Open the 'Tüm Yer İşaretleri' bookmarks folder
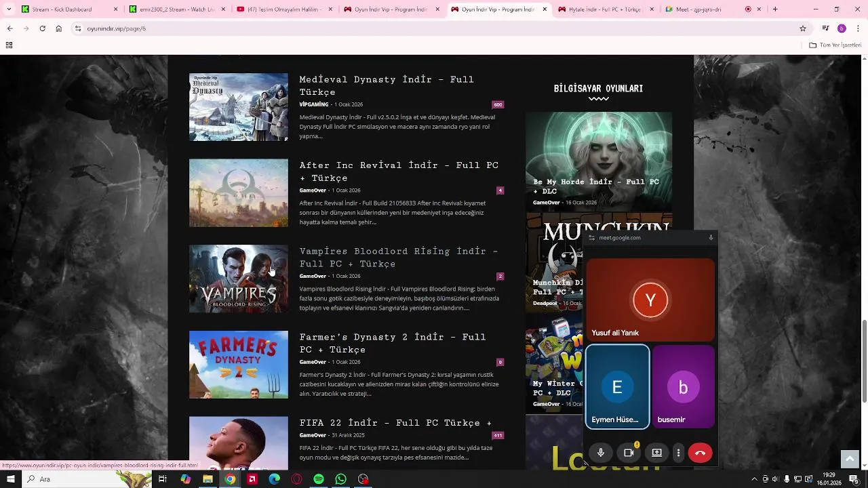Image resolution: width=868 pixels, height=488 pixels. click(x=835, y=45)
